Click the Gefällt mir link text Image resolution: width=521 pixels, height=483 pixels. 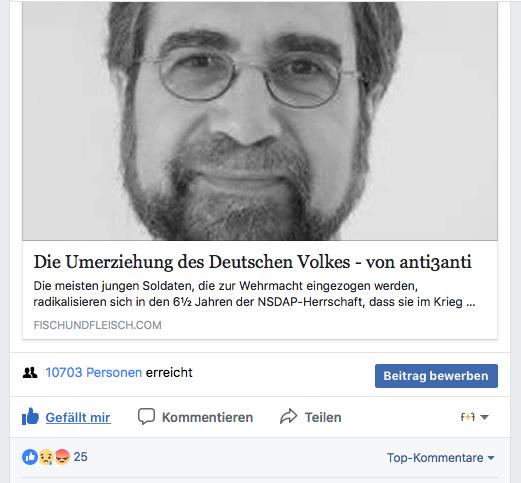click(78, 417)
